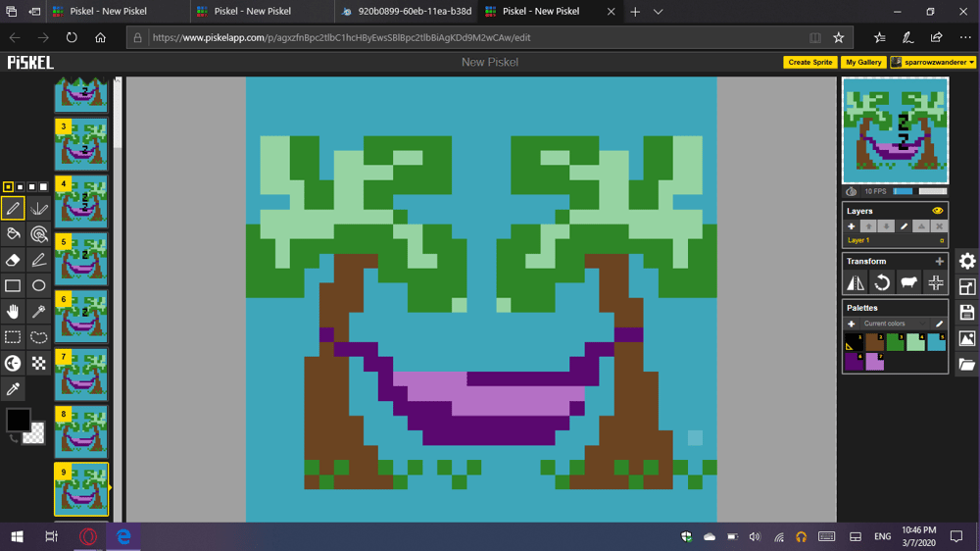Screen dimensions: 980x551
Task: Select frame 3 thumbnail
Action: tap(81, 144)
